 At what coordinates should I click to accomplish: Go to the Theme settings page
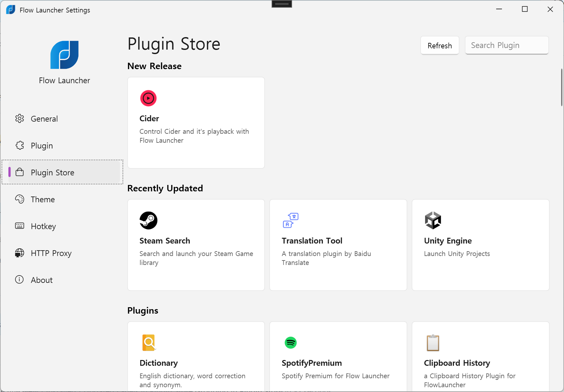pyautogui.click(x=64, y=199)
